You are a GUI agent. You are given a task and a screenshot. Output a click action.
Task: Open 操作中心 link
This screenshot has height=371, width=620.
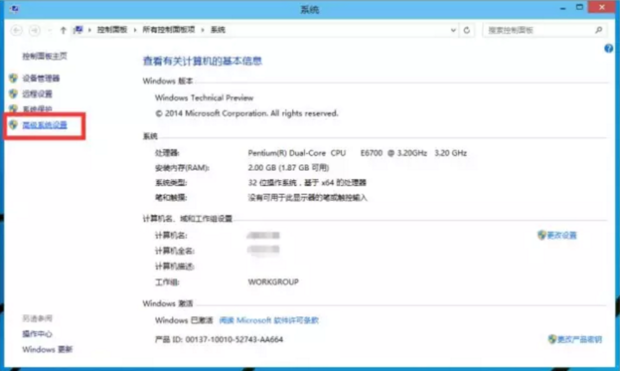click(x=37, y=334)
